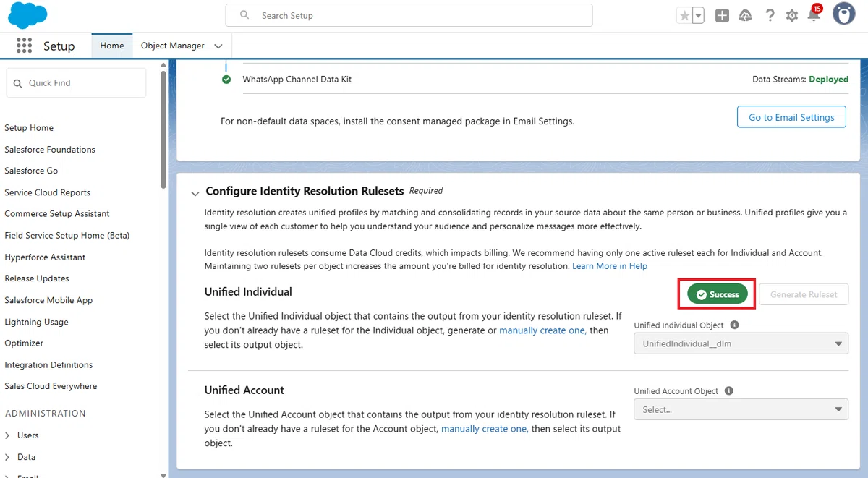Open Integration Definitions in sidebar

click(x=48, y=364)
